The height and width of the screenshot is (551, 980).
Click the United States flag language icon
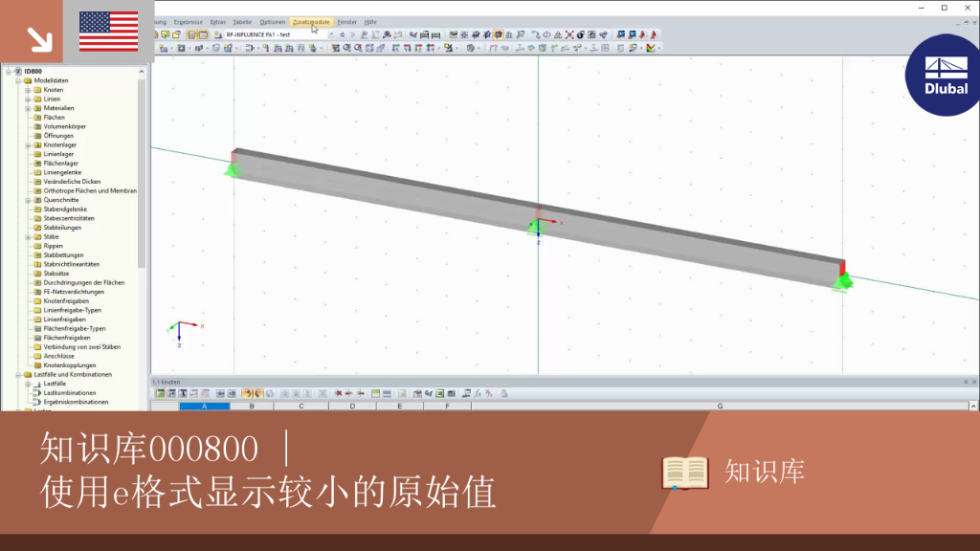pyautogui.click(x=109, y=32)
